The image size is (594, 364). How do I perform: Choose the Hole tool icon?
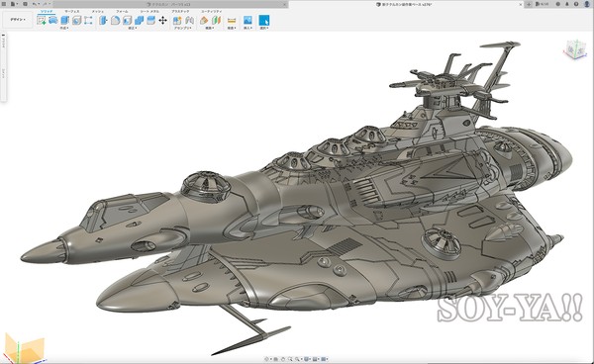[76, 20]
